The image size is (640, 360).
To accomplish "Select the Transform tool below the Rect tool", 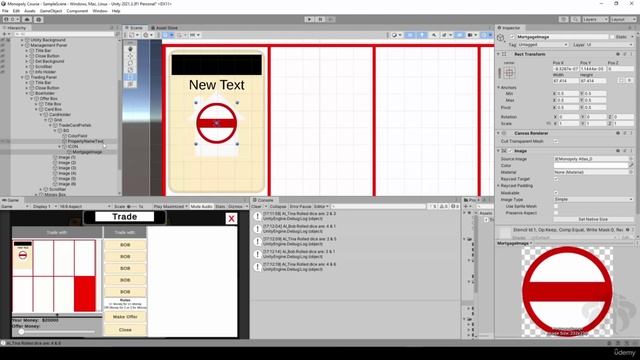I will tap(130, 84).
